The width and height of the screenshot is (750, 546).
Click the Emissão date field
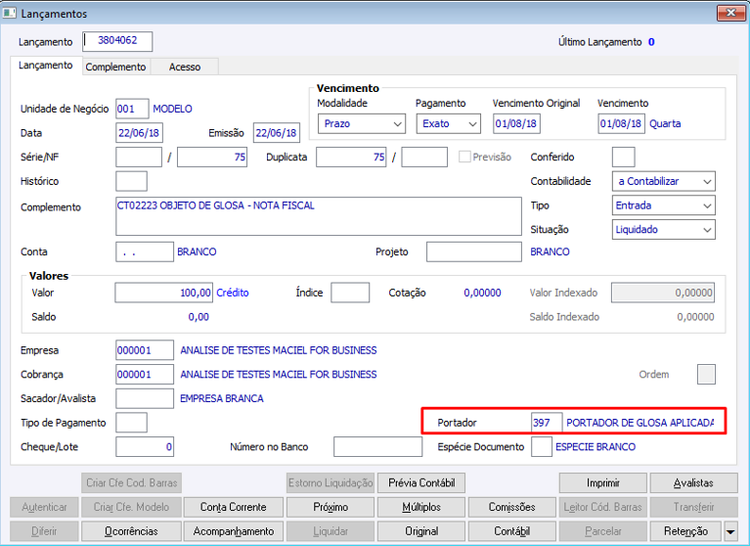276,133
